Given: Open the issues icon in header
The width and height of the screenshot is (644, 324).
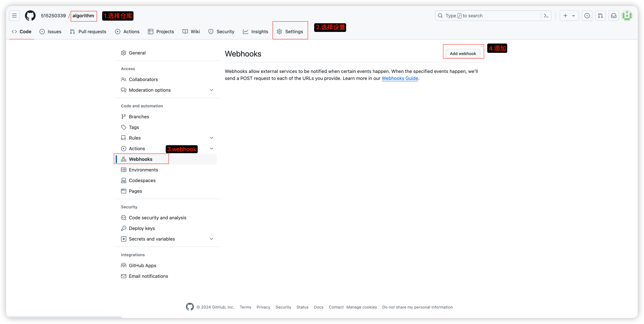Looking at the screenshot, I should point(587,16).
